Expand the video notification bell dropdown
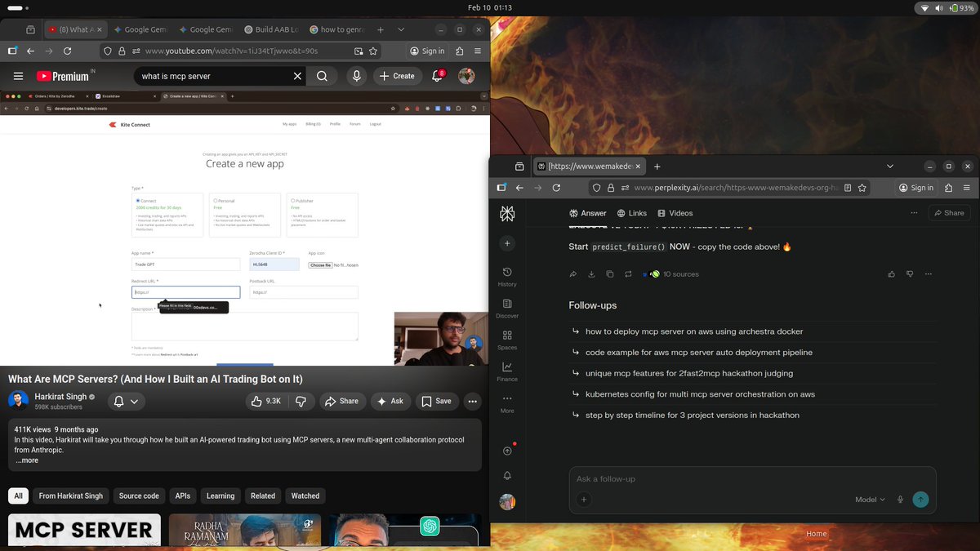This screenshot has width=980, height=551. [x=126, y=401]
